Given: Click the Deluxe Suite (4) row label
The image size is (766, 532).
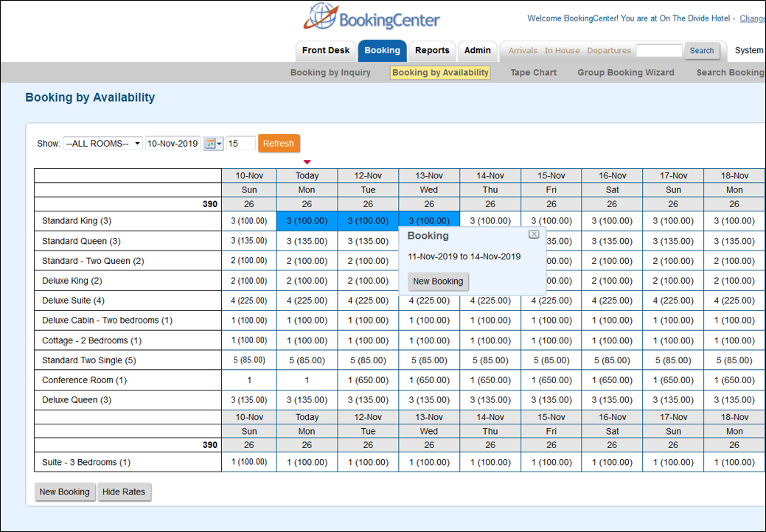Looking at the screenshot, I should pyautogui.click(x=73, y=301).
